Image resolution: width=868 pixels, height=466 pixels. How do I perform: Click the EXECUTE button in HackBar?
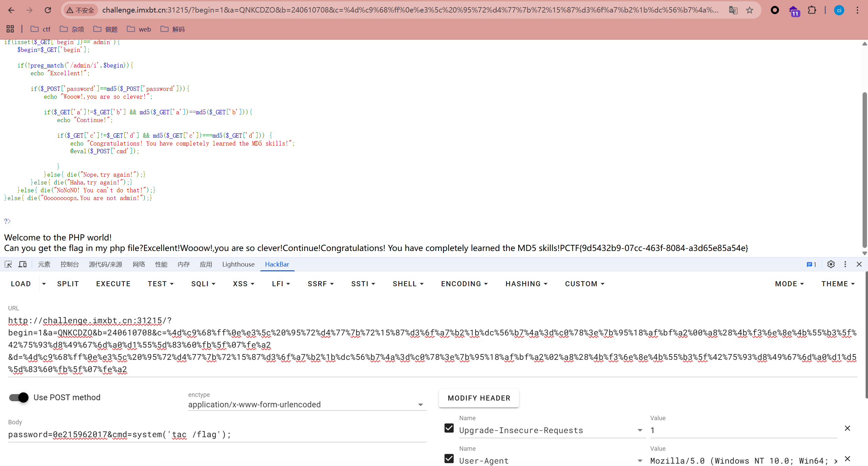click(x=113, y=284)
